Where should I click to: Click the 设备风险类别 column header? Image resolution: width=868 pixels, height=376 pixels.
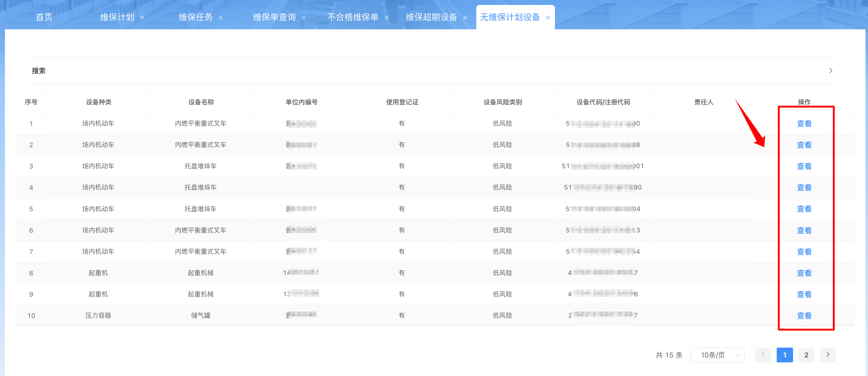click(x=502, y=102)
